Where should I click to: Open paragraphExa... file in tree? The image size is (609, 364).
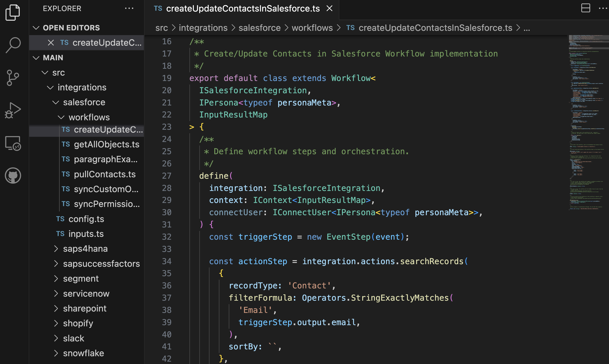87,159
